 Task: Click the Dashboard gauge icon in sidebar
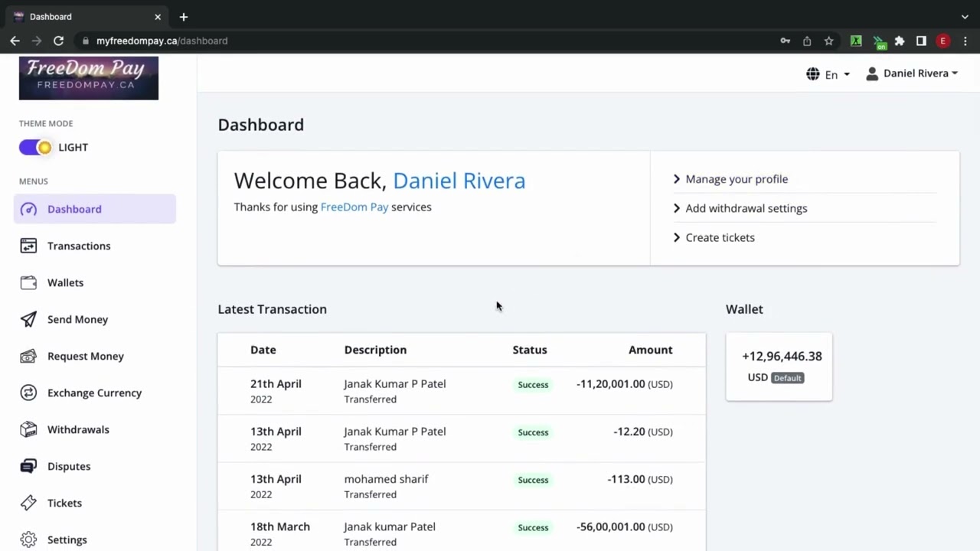pos(28,209)
